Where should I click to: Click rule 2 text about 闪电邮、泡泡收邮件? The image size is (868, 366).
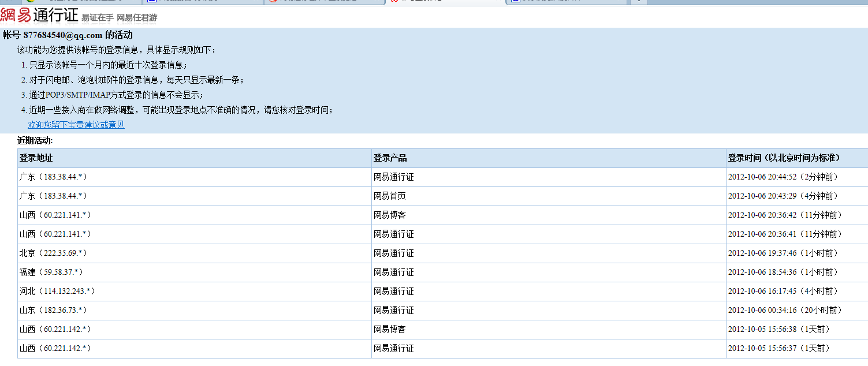pyautogui.click(x=137, y=80)
